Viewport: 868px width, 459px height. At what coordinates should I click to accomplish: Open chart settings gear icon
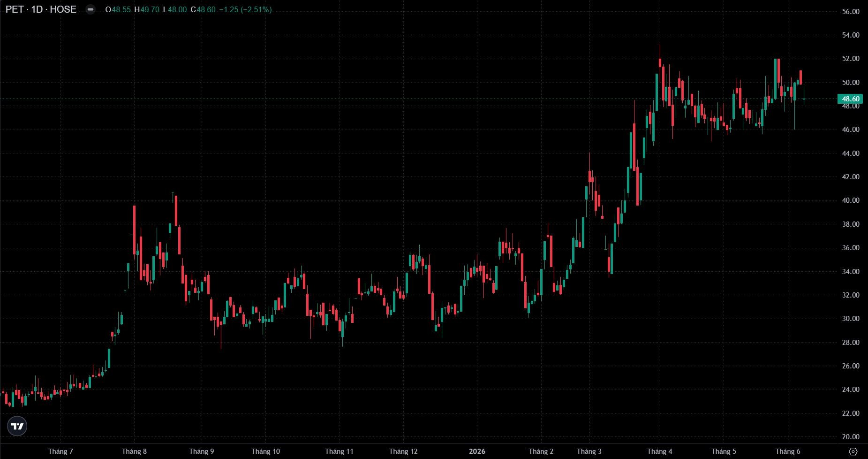853,451
